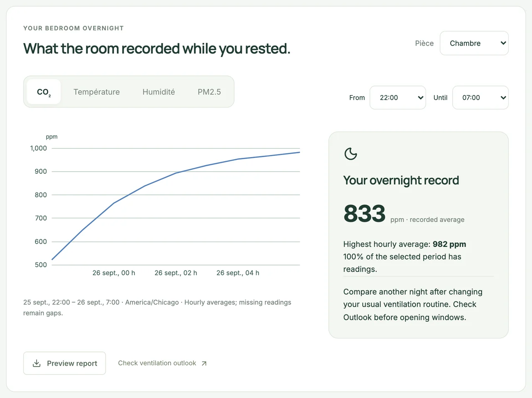The height and width of the screenshot is (398, 532).
Task: Click the Your overnight record heading
Action: (401, 180)
